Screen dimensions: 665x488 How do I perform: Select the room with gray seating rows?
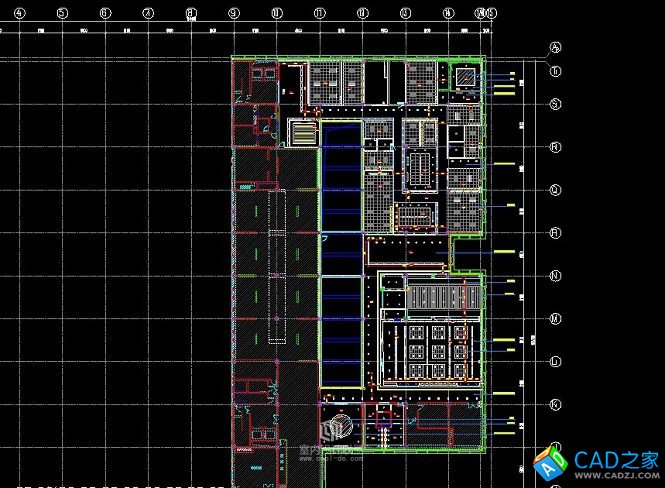(x=430, y=297)
